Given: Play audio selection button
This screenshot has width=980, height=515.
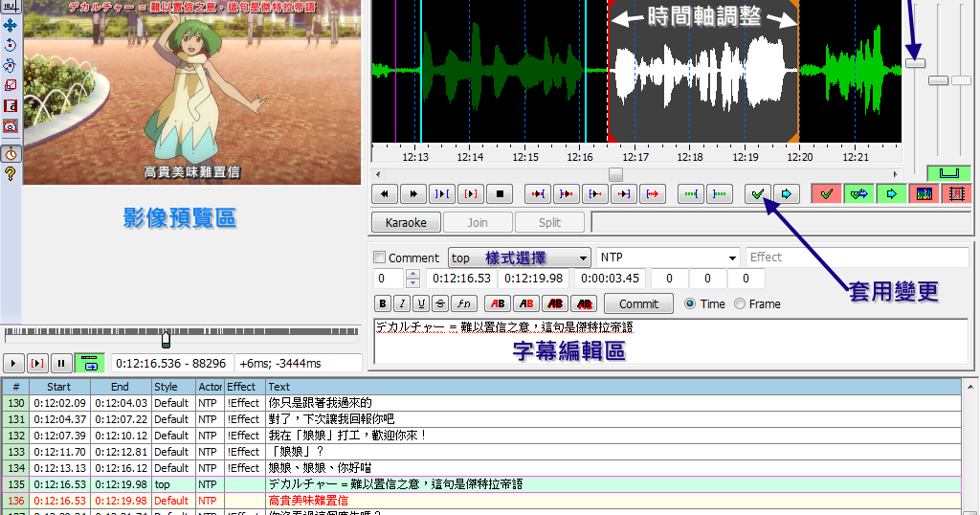Looking at the screenshot, I should 442,193.
